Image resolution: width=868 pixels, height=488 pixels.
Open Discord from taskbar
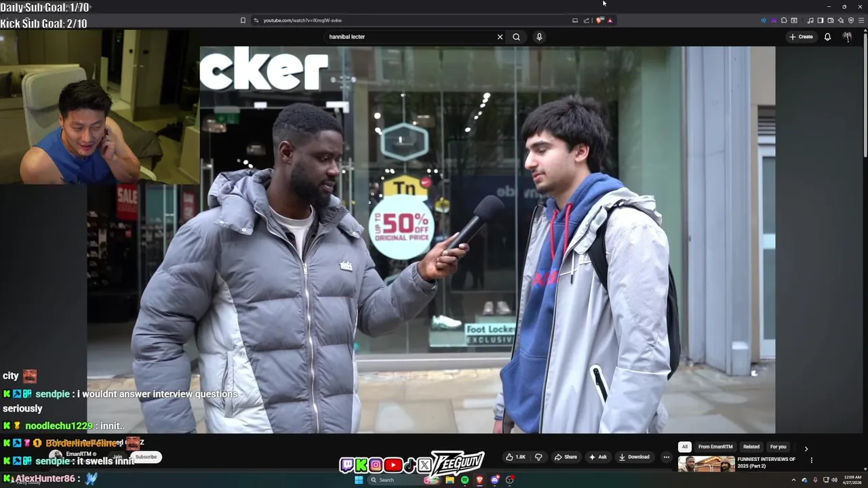(x=495, y=480)
